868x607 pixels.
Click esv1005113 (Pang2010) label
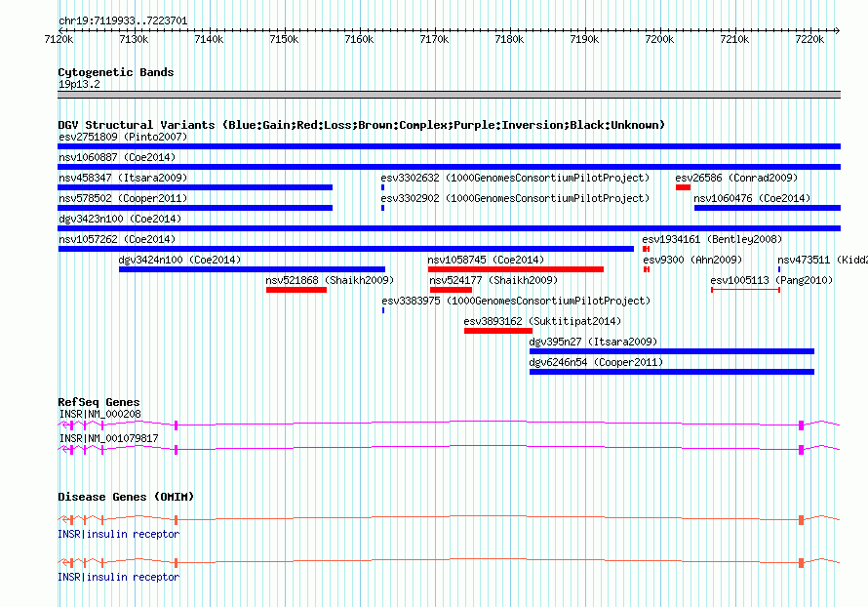coord(771,280)
